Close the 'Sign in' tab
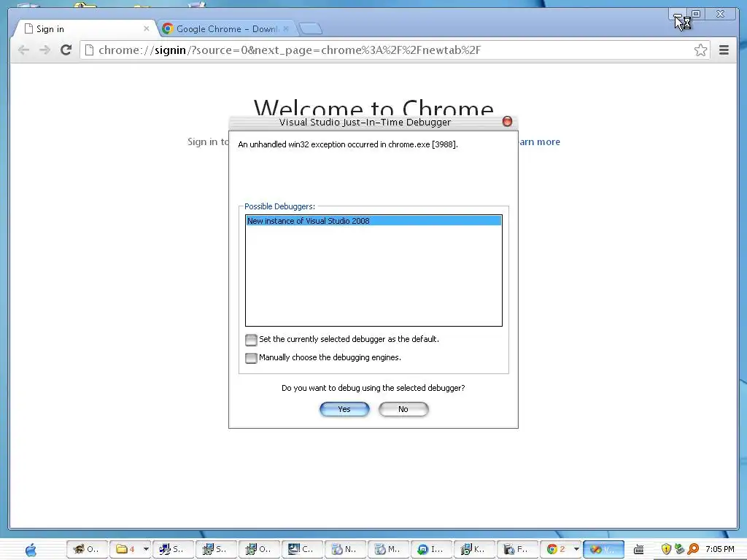747x560 pixels. tap(146, 28)
